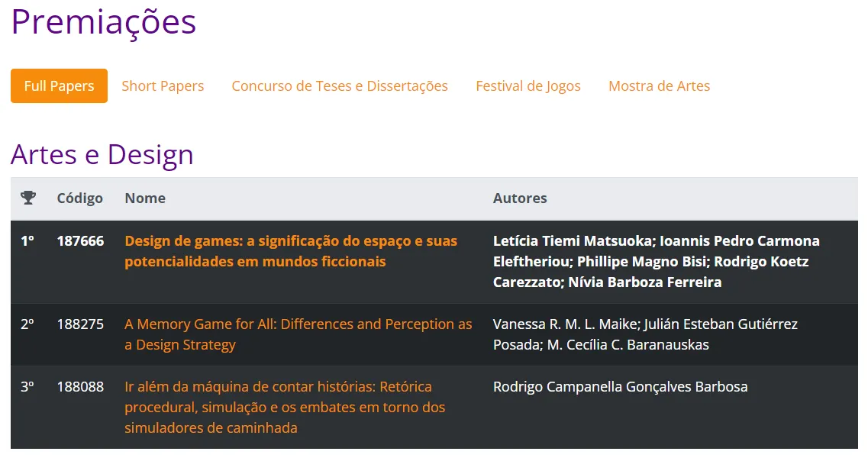This screenshot has height=474, width=868.
Task: Select the Full Papers tab
Action: coord(60,85)
